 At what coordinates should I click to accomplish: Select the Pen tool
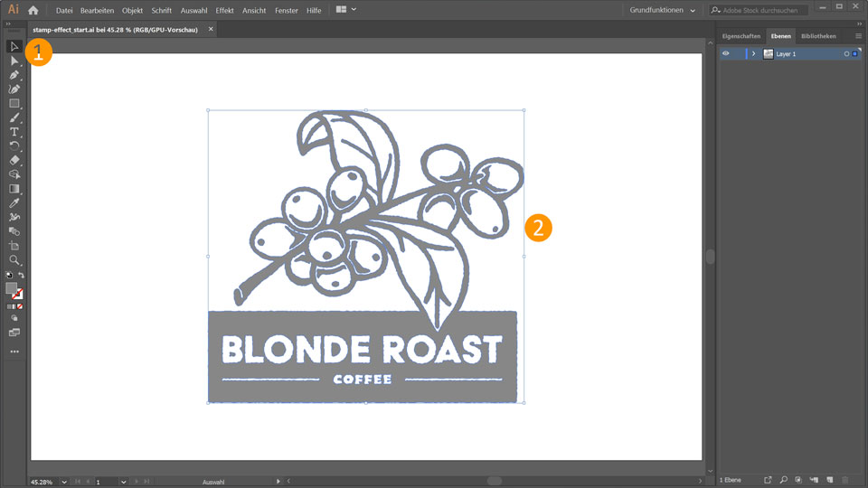(14, 75)
